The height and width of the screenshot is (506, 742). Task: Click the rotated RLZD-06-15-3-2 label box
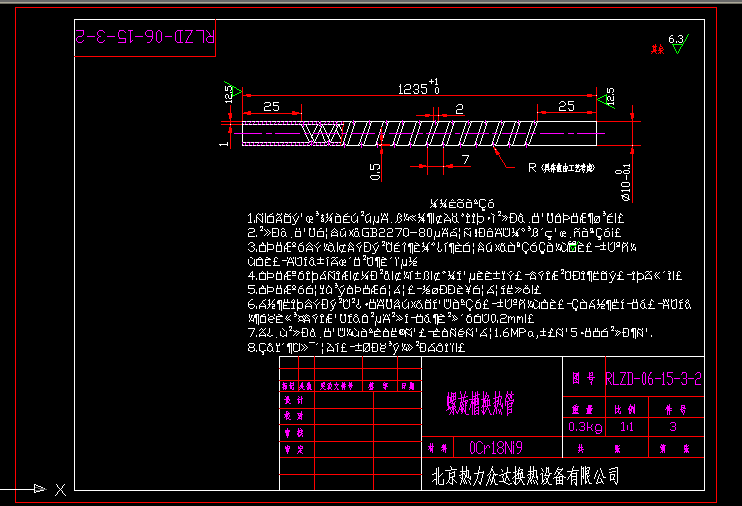pos(146,36)
